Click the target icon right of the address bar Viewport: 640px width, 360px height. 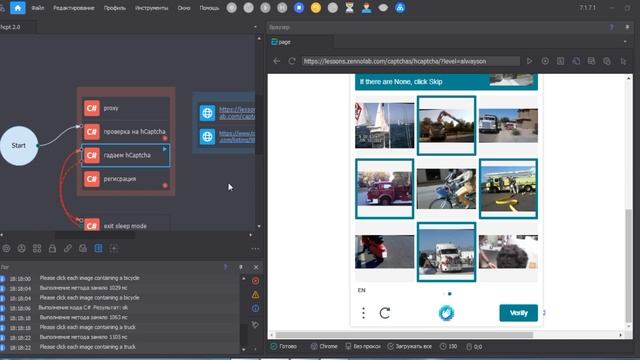545,61
